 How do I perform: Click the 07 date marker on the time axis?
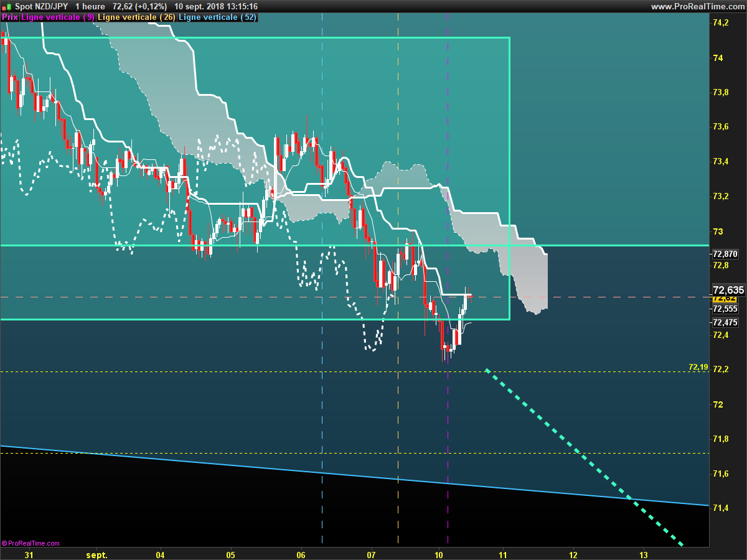372,554
